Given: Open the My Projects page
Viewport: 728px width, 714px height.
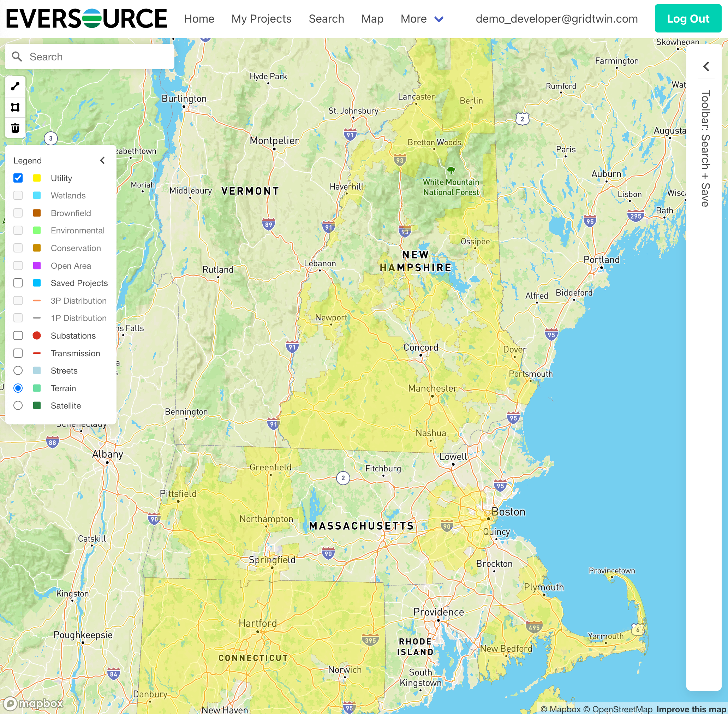Looking at the screenshot, I should [x=261, y=19].
